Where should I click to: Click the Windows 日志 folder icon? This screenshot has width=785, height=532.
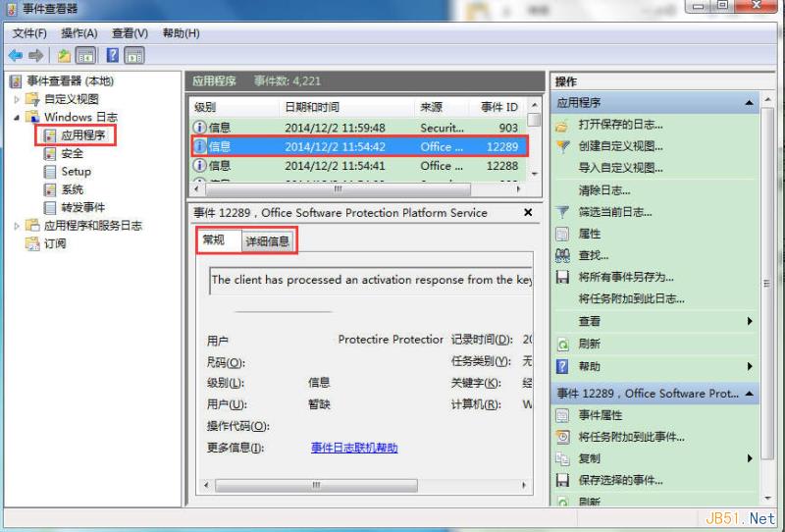32,117
